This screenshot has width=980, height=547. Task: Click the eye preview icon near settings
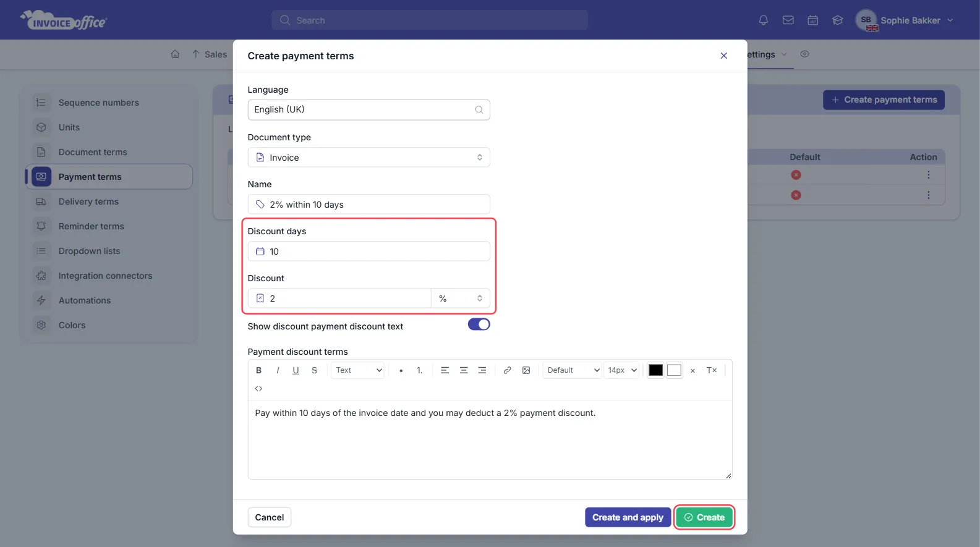804,54
